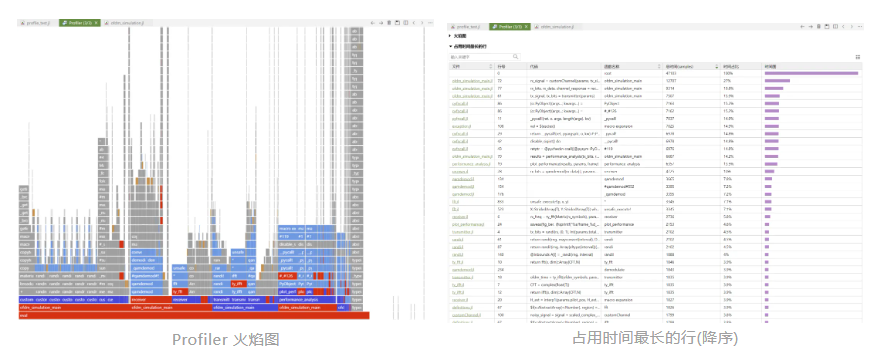The width and height of the screenshot is (884, 361).
Task: Sort table by 总计数(samples) column arrows
Action: (717, 67)
